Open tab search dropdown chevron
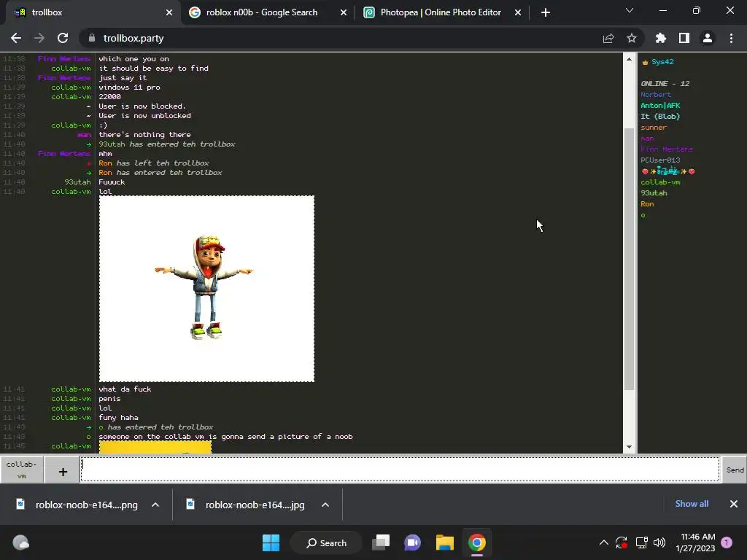Image resolution: width=747 pixels, height=560 pixels. click(630, 10)
